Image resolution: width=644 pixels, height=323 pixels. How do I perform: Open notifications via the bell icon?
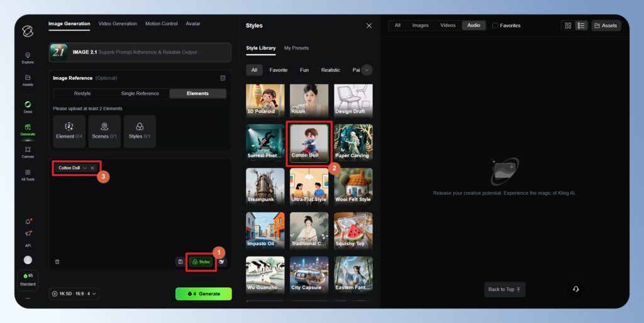coord(28,221)
